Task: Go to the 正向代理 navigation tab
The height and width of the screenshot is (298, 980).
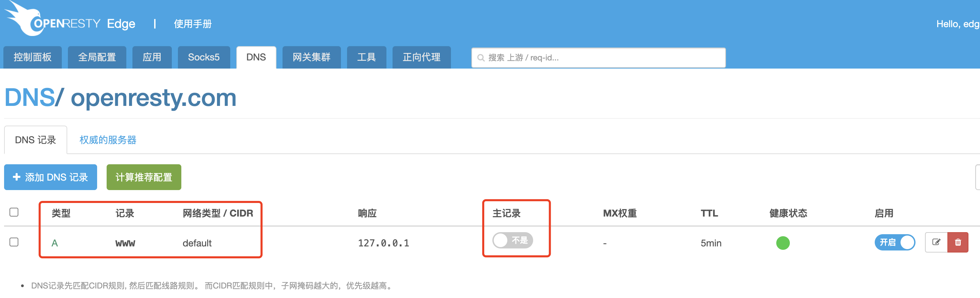Action: click(x=421, y=57)
